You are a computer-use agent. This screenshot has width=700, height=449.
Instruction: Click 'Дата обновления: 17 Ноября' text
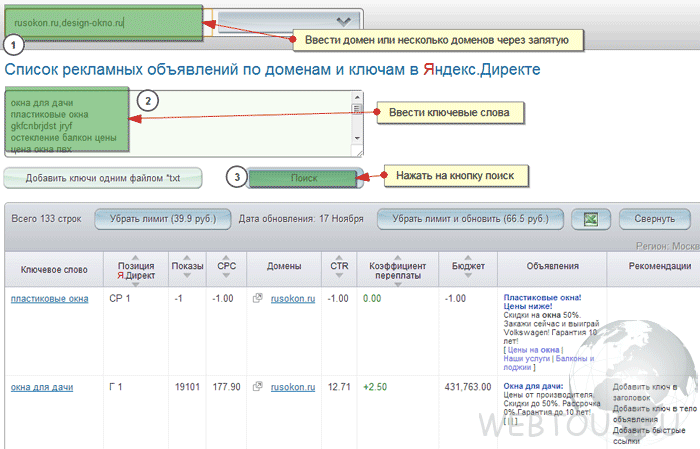(x=301, y=219)
